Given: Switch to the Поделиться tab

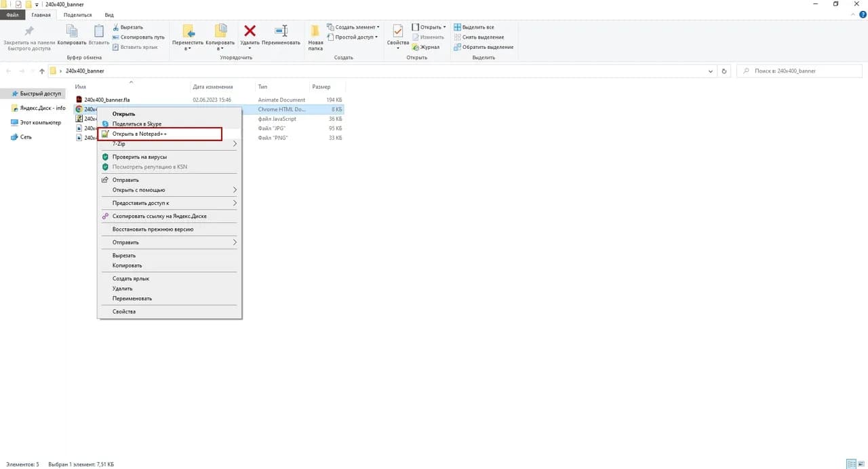Looking at the screenshot, I should click(x=78, y=14).
